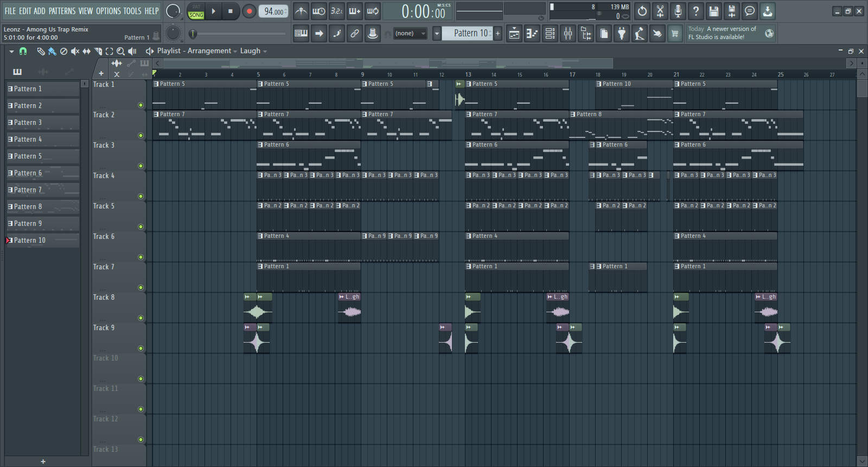Mute Track 10 with its green light
The width and height of the screenshot is (868, 467).
(141, 379)
